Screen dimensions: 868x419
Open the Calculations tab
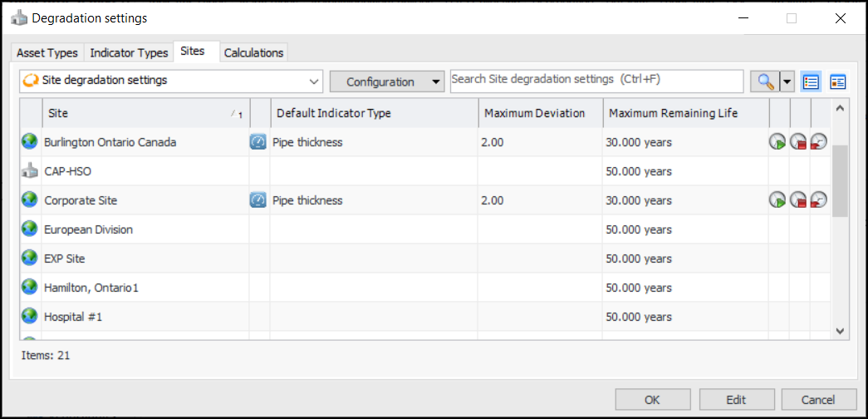pos(253,52)
